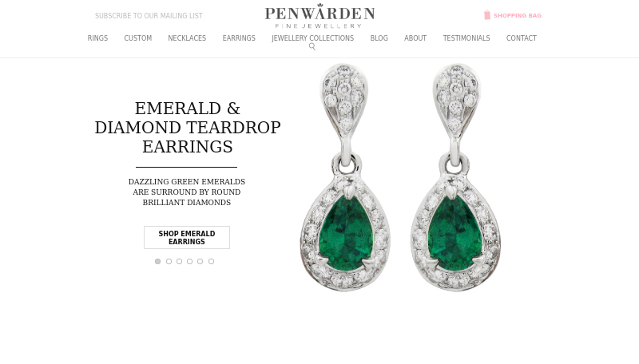The width and height of the screenshot is (639, 364).
Task: Click the Penwarden Fine Jewellery logo
Action: [319, 16]
